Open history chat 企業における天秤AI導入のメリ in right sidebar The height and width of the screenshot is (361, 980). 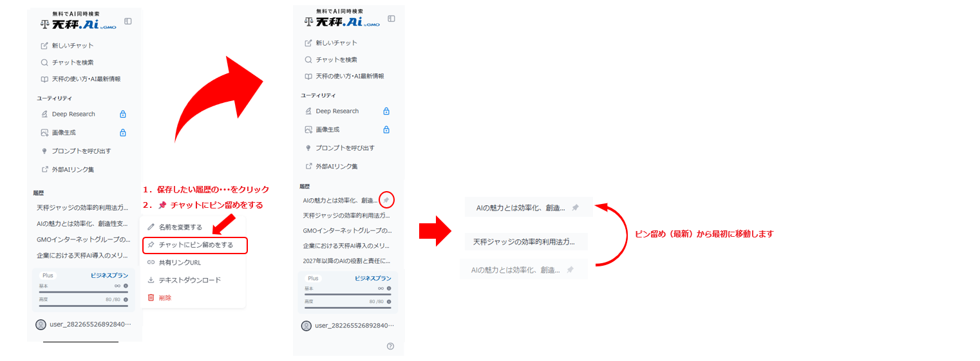click(348, 246)
